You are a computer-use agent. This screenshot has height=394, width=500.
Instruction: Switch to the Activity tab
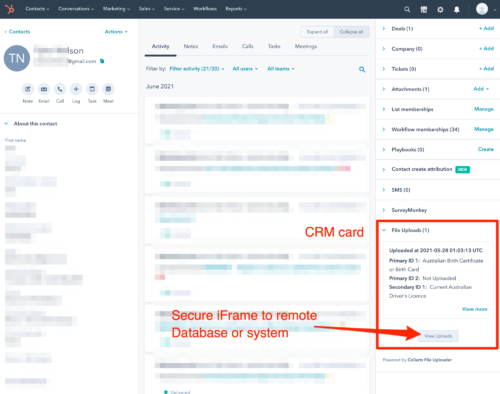161,46
